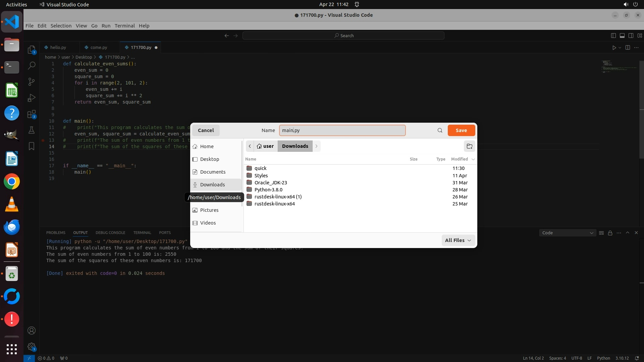The height and width of the screenshot is (362, 644).
Task: Open Run and Debug view icon
Action: coord(32,98)
